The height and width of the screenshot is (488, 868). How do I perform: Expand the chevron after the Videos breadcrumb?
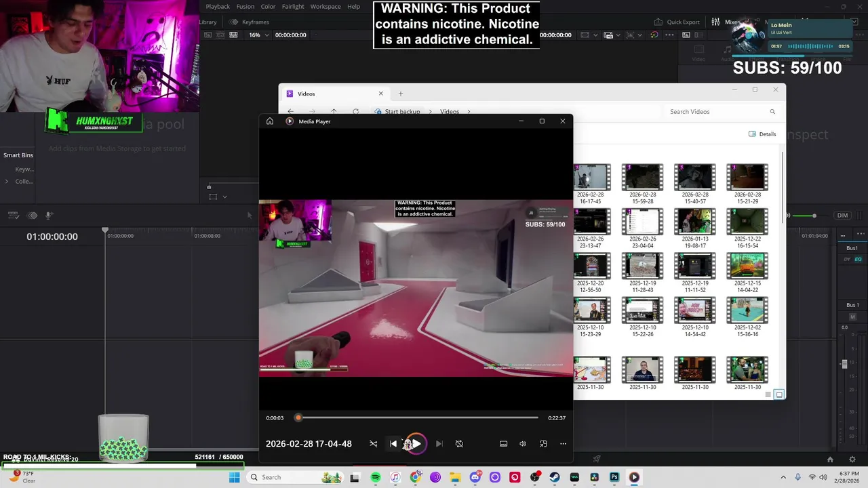(467, 112)
